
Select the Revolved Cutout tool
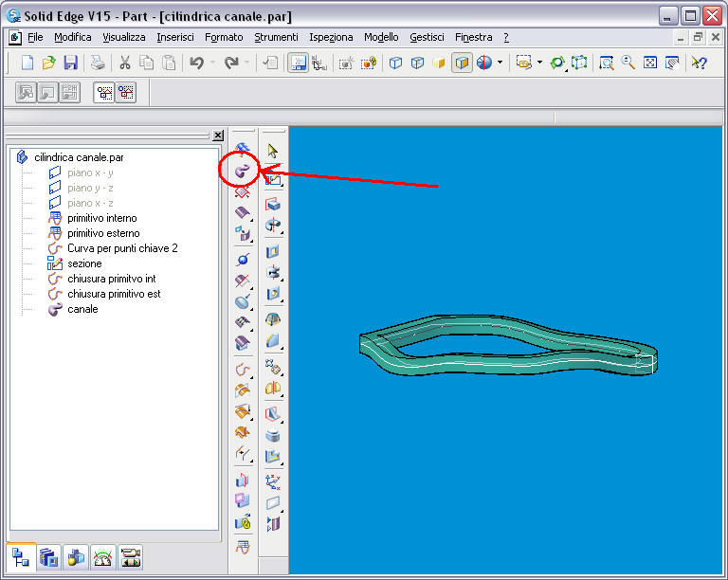(273, 272)
